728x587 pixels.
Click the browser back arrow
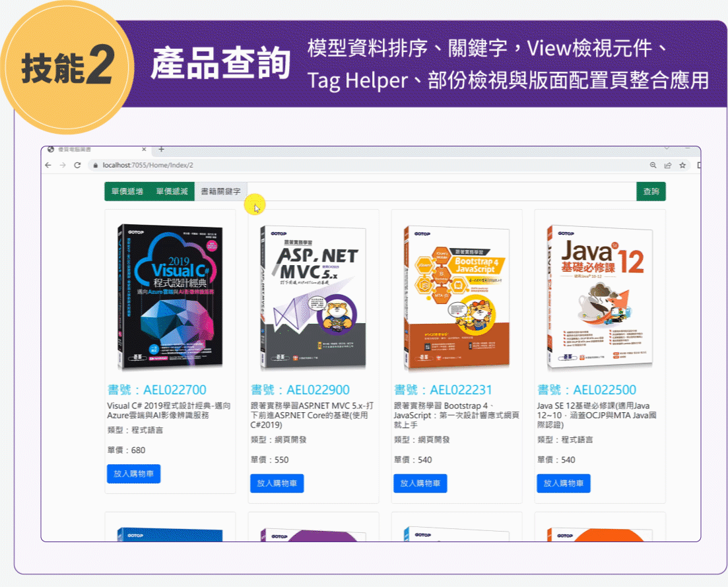[48, 165]
